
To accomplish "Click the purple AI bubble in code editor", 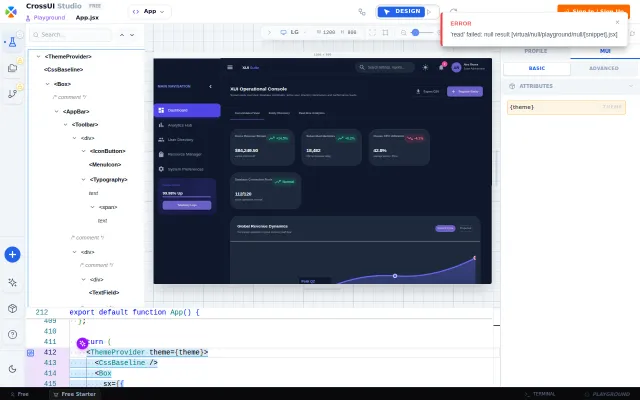I will [82, 343].
